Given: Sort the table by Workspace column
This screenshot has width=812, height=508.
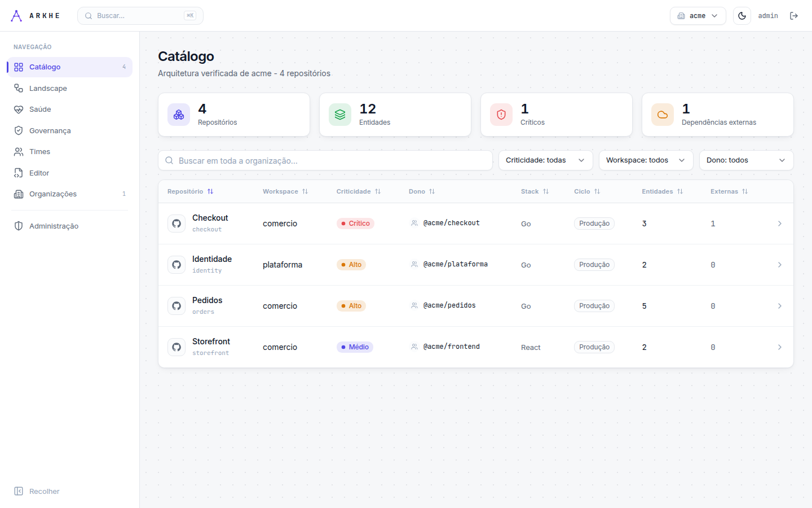Looking at the screenshot, I should point(285,191).
